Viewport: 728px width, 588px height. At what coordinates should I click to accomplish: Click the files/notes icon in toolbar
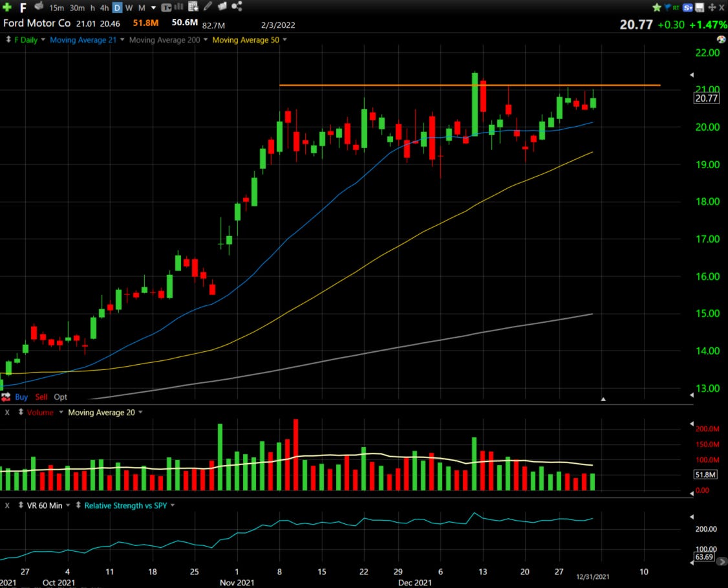(222, 6)
